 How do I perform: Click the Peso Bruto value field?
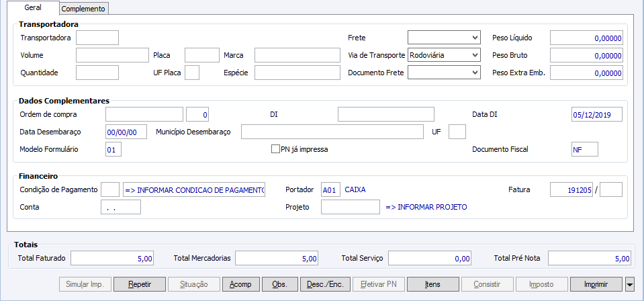click(586, 55)
